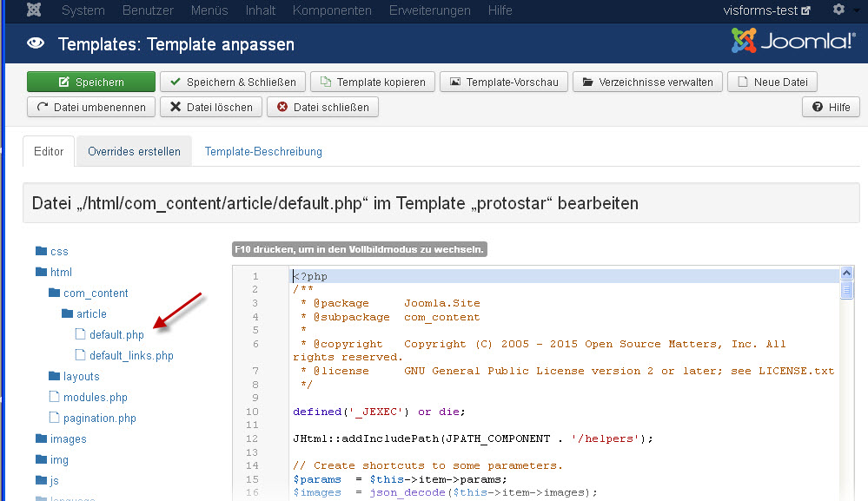This screenshot has width=868, height=501.
Task: Click Speichern & Schließen
Action: click(233, 82)
